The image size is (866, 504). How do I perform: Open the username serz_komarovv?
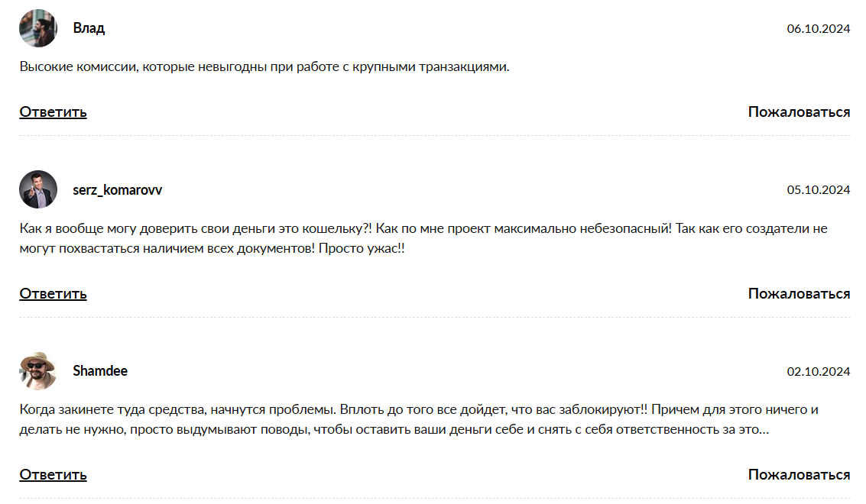pyautogui.click(x=118, y=190)
